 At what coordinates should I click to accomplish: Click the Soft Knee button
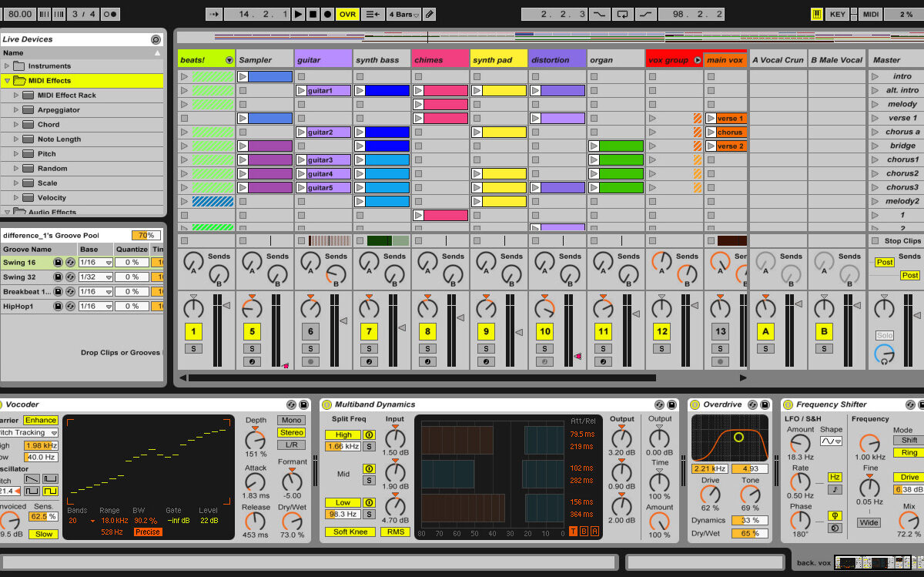(350, 532)
